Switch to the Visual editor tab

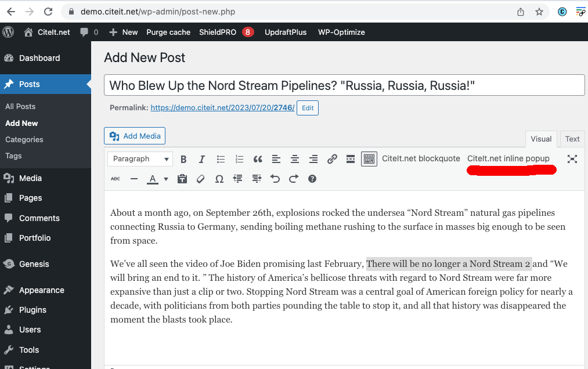coord(541,139)
